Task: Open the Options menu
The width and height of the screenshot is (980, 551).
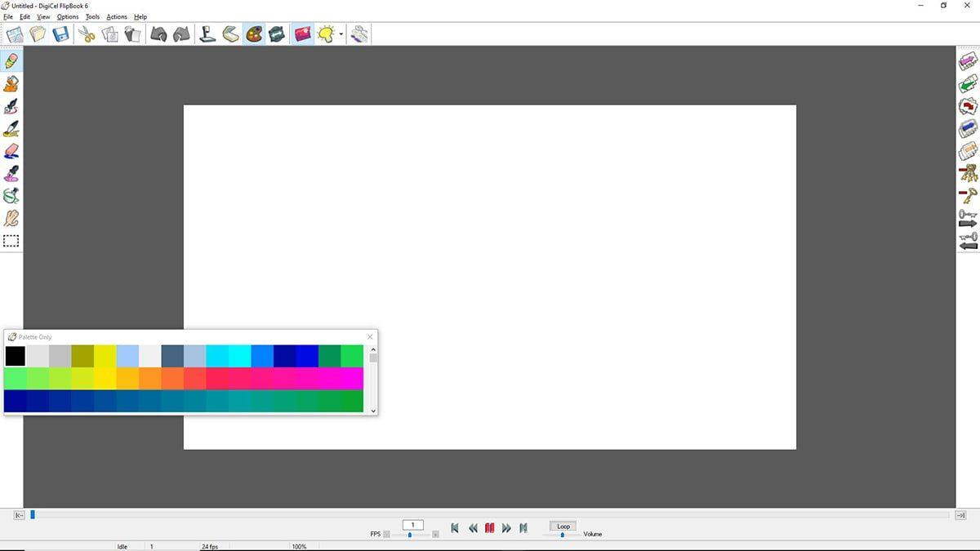Action: (x=67, y=16)
